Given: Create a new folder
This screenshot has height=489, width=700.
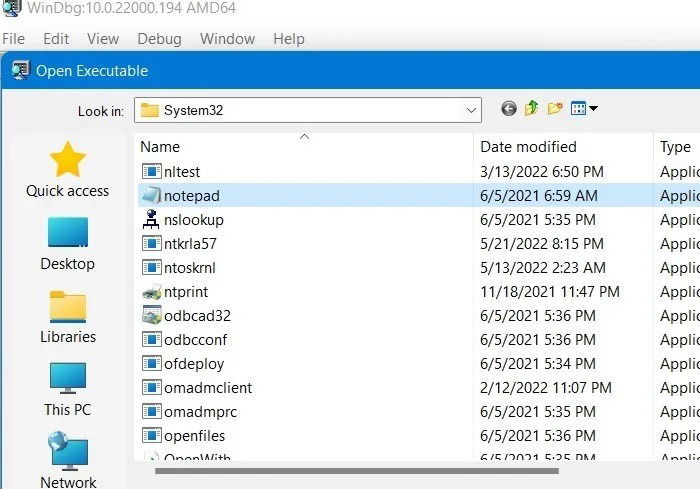Looking at the screenshot, I should pyautogui.click(x=554, y=109).
